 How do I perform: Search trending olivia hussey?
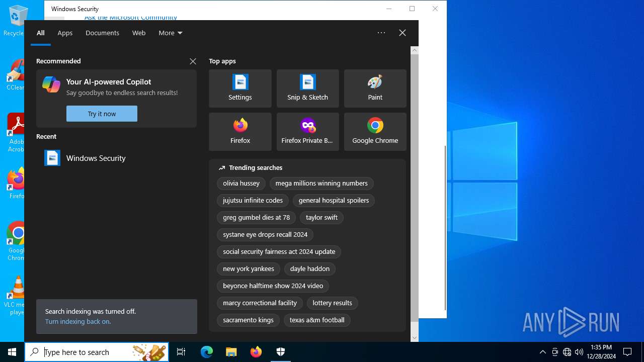coord(241,184)
